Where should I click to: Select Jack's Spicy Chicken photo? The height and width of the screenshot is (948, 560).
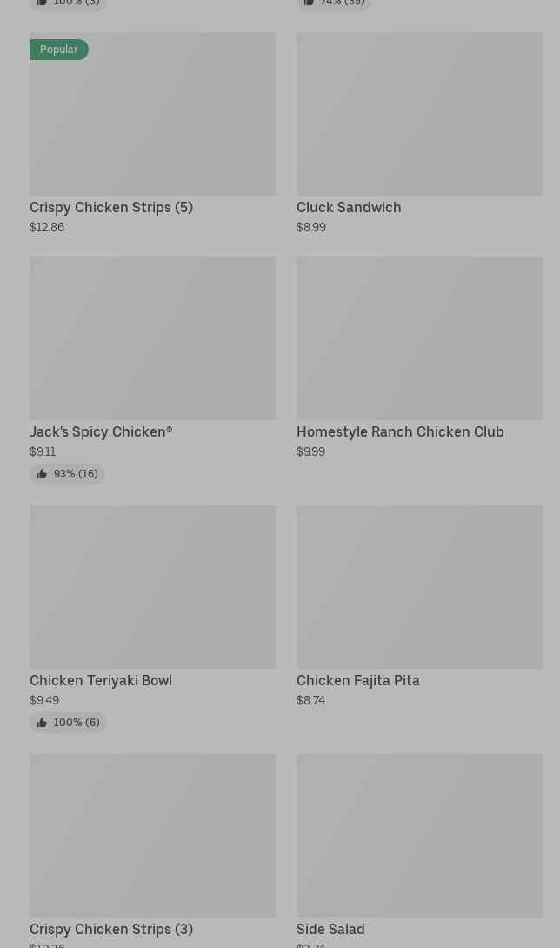(152, 337)
